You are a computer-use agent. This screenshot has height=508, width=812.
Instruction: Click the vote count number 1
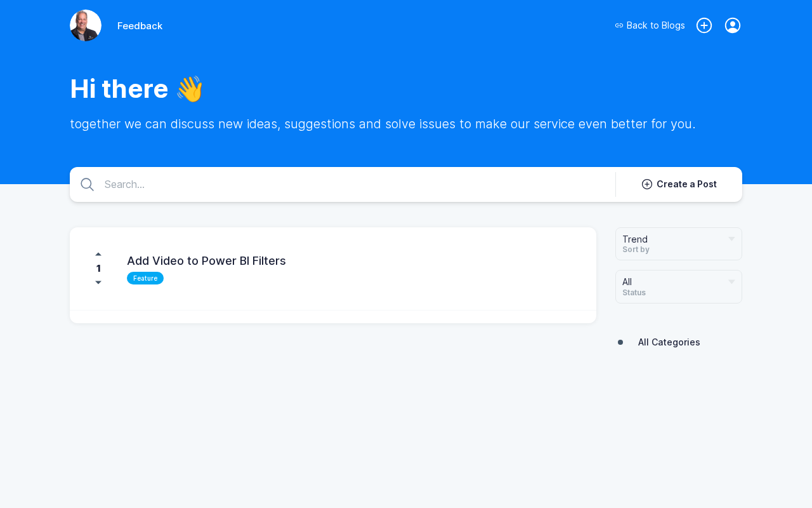point(98,269)
